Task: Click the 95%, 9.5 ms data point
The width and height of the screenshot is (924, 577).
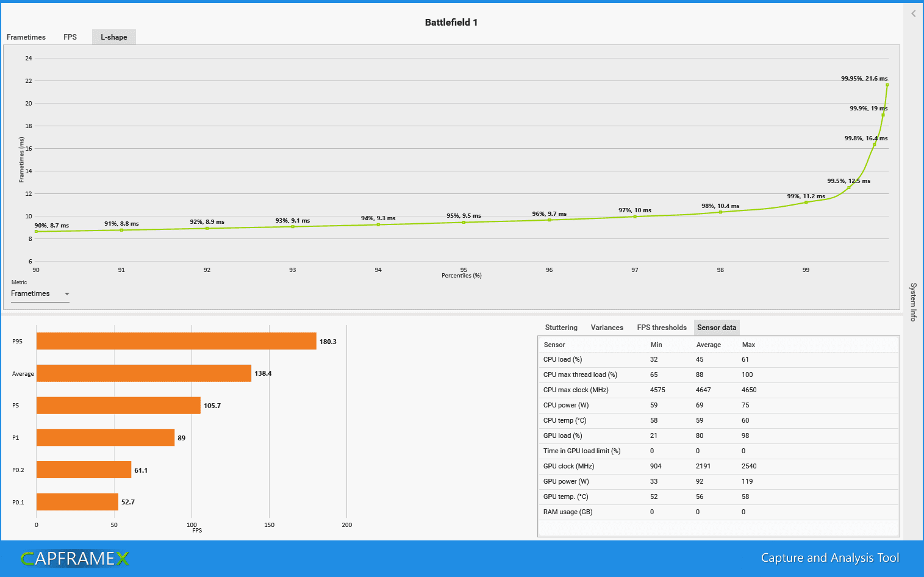Action: tap(464, 222)
